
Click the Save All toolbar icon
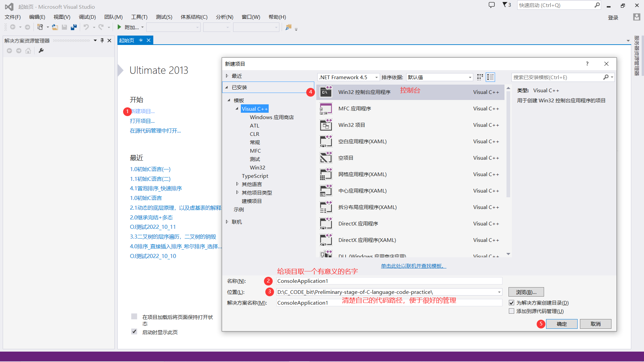tap(74, 27)
